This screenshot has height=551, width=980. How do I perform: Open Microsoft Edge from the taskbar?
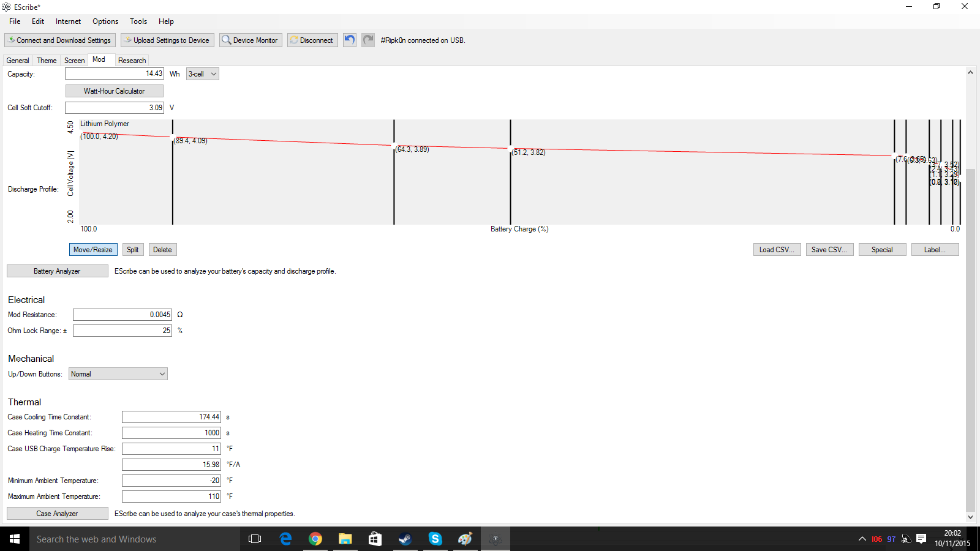coord(285,539)
